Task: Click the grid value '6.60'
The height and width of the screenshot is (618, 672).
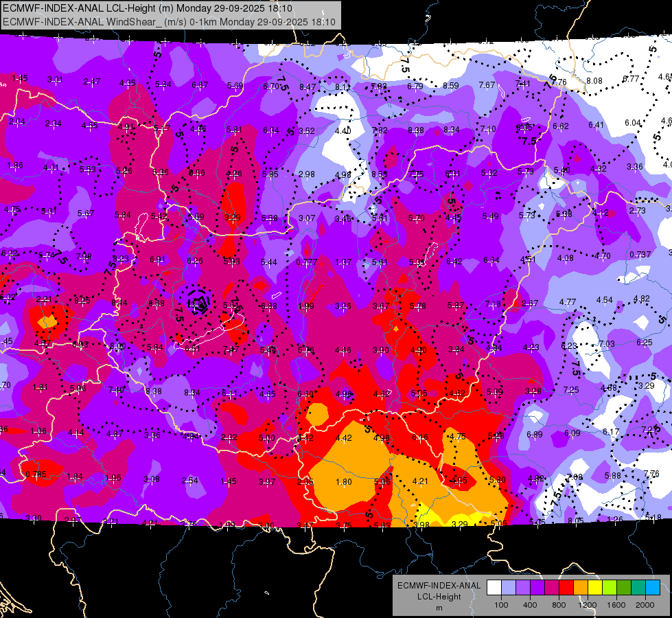Action: 305,393
